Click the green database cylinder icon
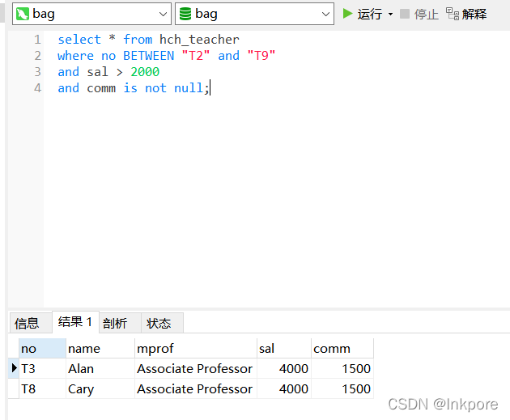The image size is (510, 420). click(185, 14)
